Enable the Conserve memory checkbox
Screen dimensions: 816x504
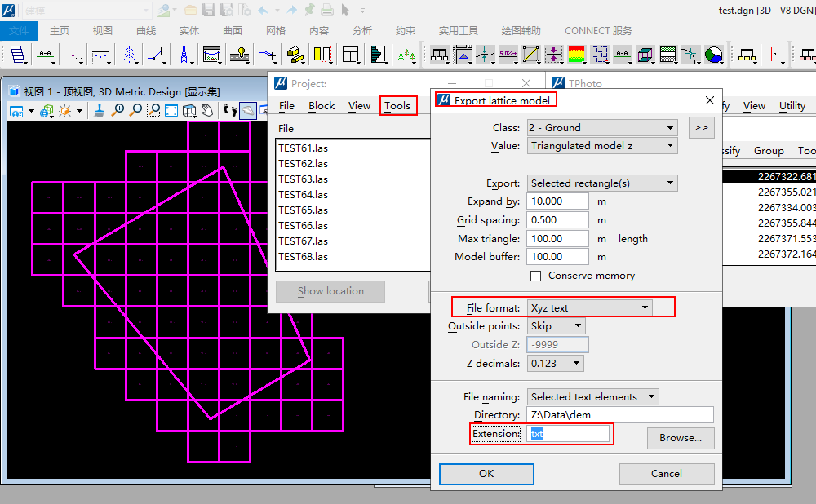click(536, 276)
